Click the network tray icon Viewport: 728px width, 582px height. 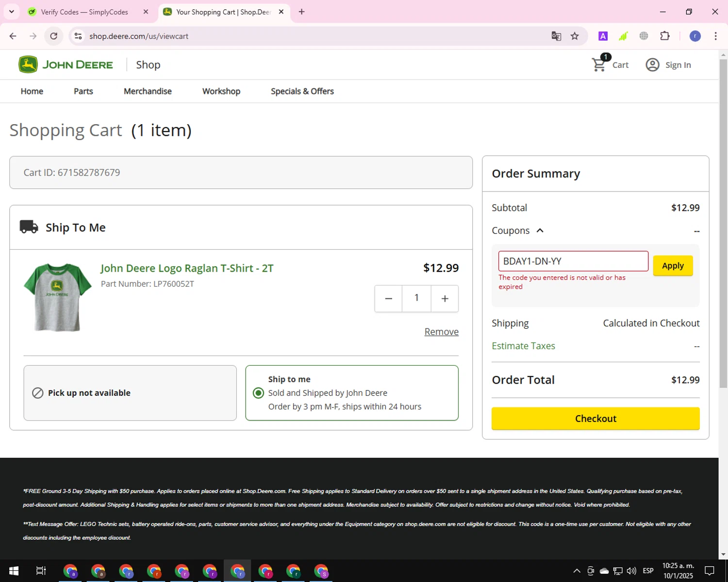[618, 571]
